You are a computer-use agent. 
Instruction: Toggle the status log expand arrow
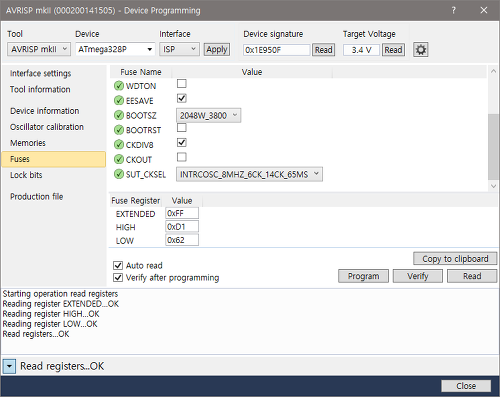pyautogui.click(x=9, y=367)
